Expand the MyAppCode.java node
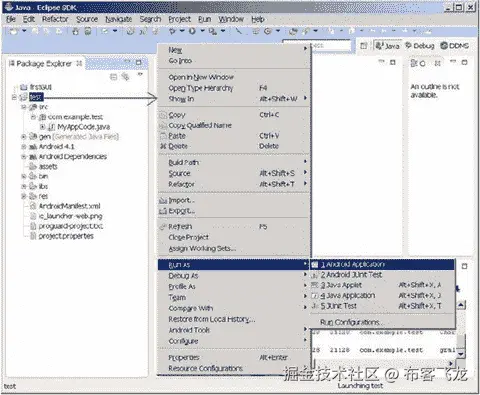Screen dimensions: 480x395 [x=43, y=127]
